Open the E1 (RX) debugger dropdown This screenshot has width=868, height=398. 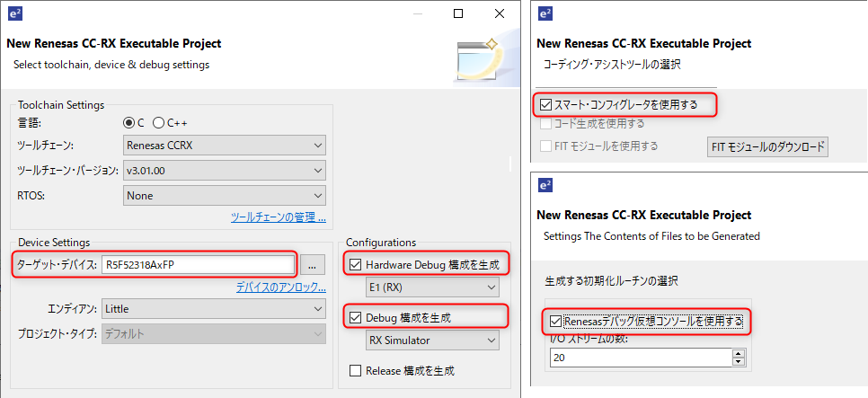432,287
